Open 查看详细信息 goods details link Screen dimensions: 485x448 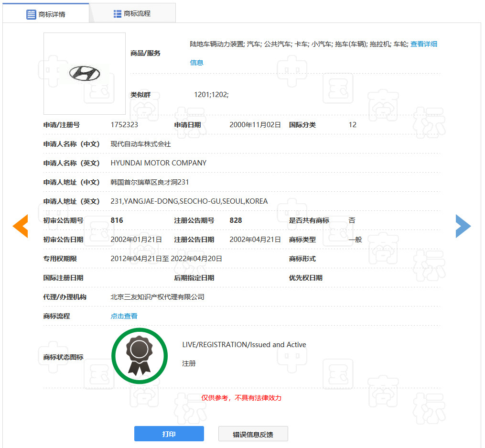pos(423,44)
